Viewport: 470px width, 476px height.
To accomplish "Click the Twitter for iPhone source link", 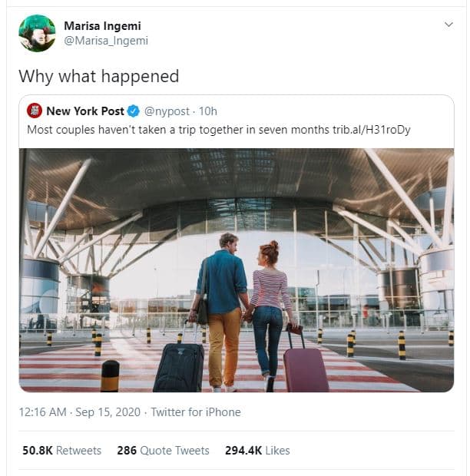I will 196,412.
